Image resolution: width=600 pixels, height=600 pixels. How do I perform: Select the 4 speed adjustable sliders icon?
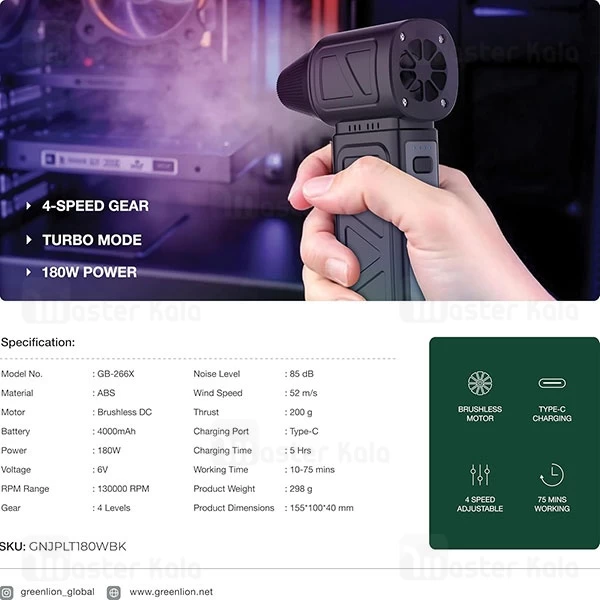pyautogui.click(x=480, y=474)
